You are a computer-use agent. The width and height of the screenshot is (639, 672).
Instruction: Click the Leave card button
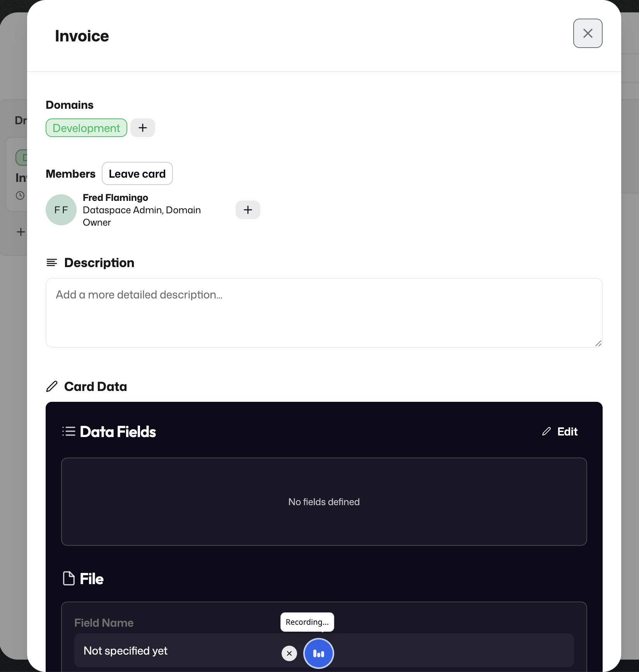137,173
